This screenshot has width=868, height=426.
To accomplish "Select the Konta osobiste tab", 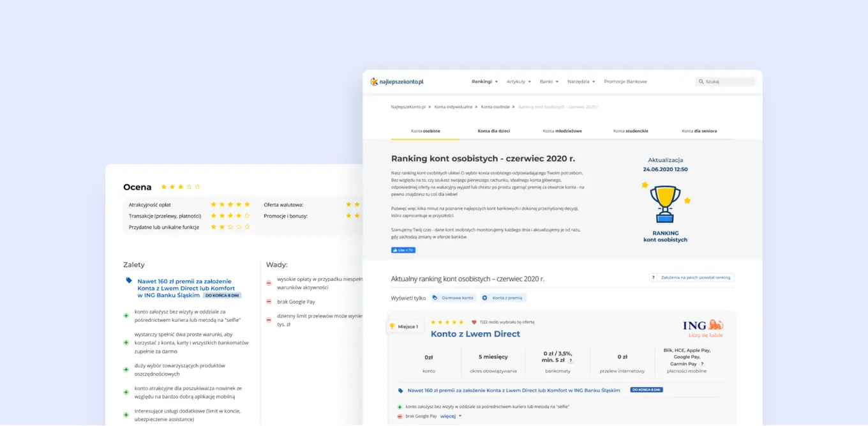I will [425, 131].
